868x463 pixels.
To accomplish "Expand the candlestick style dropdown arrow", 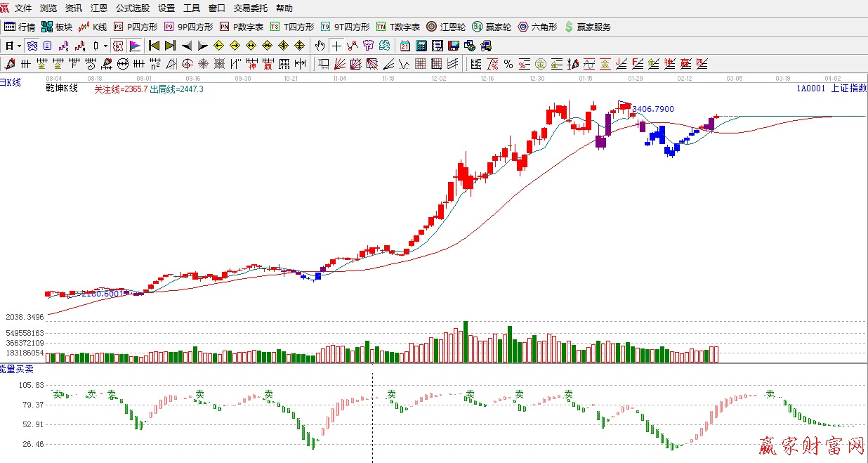I will pyautogui.click(x=106, y=46).
